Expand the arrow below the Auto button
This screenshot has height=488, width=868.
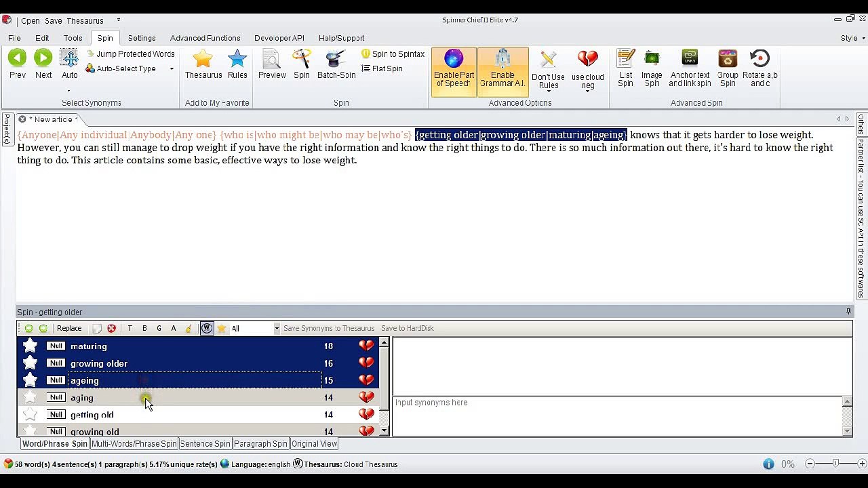click(x=69, y=91)
